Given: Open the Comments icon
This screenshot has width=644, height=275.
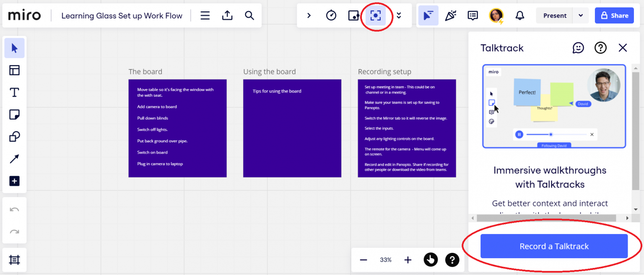Looking at the screenshot, I should click(x=473, y=15).
